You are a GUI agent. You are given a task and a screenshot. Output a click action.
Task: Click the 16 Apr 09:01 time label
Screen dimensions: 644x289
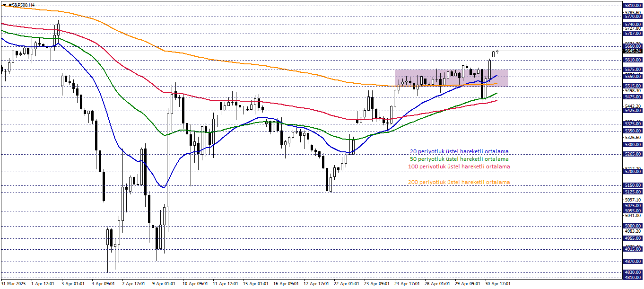click(x=286, y=284)
